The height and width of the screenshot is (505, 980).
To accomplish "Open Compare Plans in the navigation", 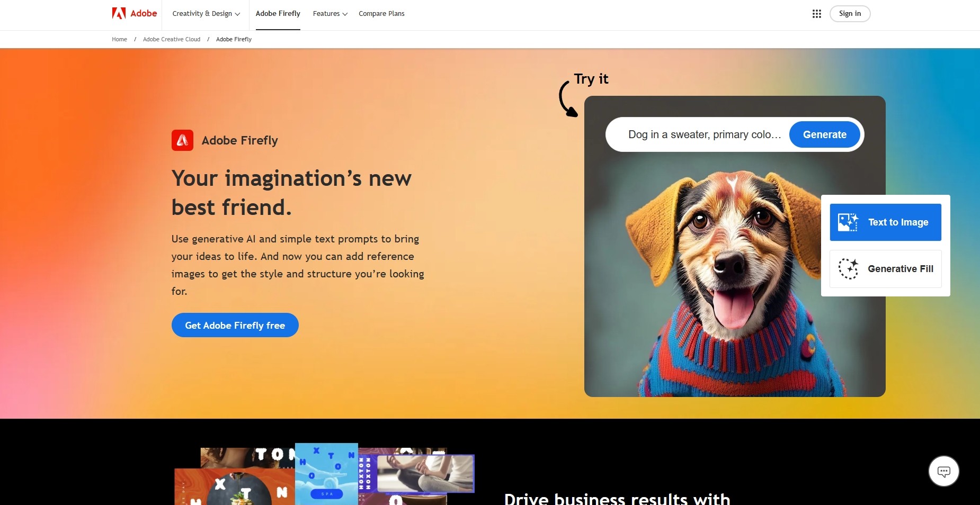I will click(x=381, y=14).
